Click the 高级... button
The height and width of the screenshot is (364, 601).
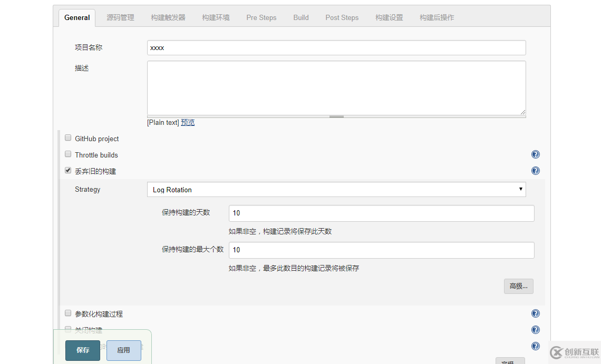click(x=518, y=286)
